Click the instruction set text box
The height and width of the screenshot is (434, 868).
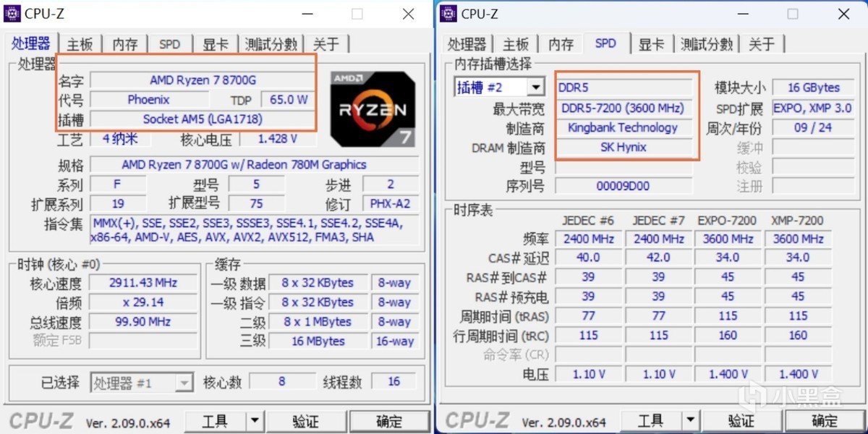click(254, 230)
